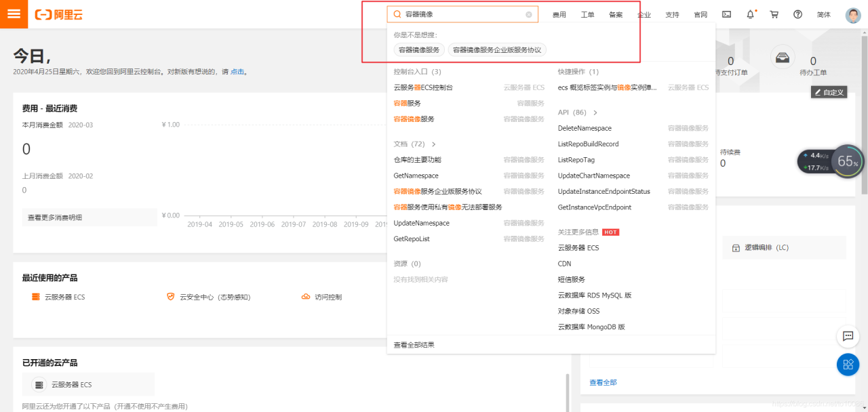Open the shopping cart icon

coord(774,14)
